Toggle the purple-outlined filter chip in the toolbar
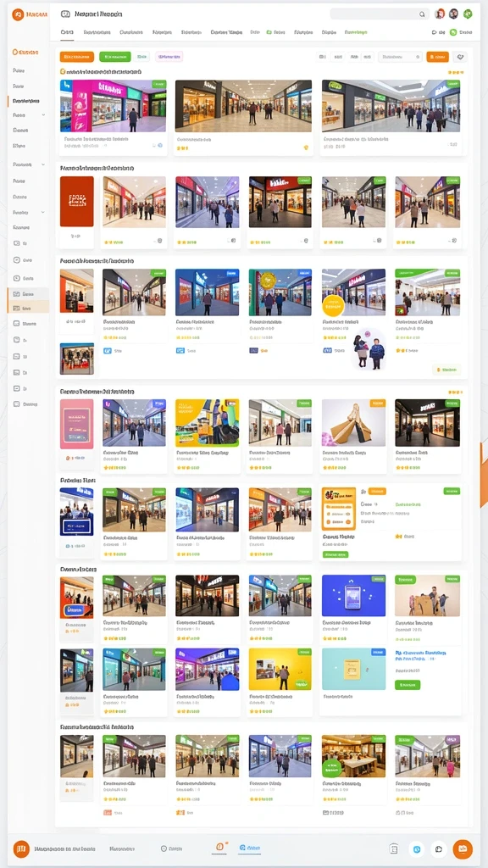Viewport: 488px width, 868px height. pos(169,57)
